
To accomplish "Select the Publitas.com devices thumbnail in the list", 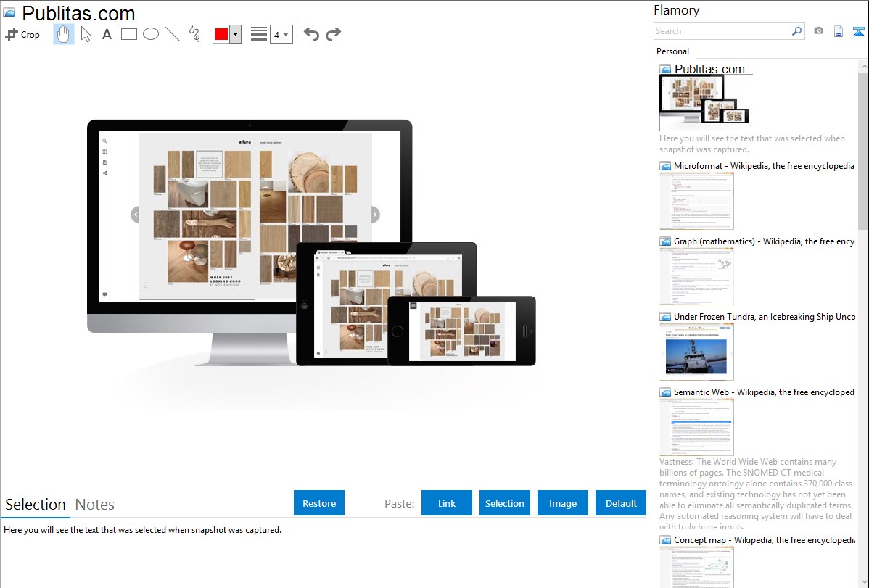I will point(704,102).
